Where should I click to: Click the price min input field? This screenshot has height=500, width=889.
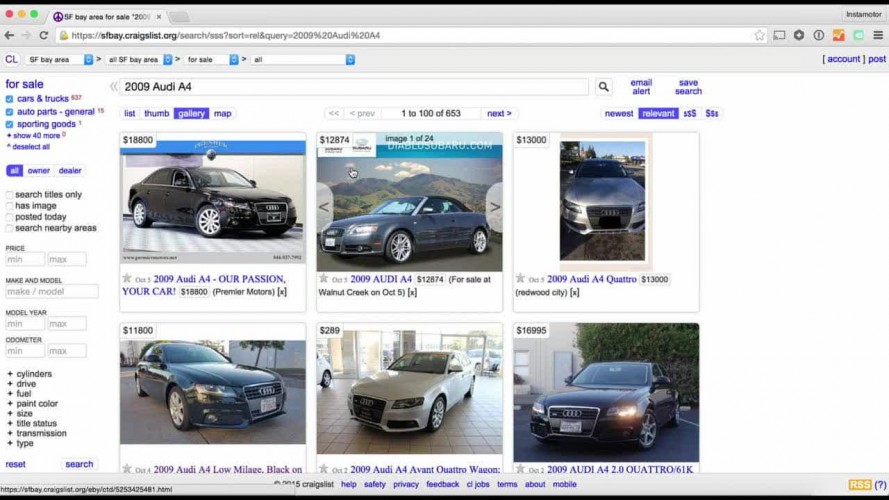coord(25,259)
